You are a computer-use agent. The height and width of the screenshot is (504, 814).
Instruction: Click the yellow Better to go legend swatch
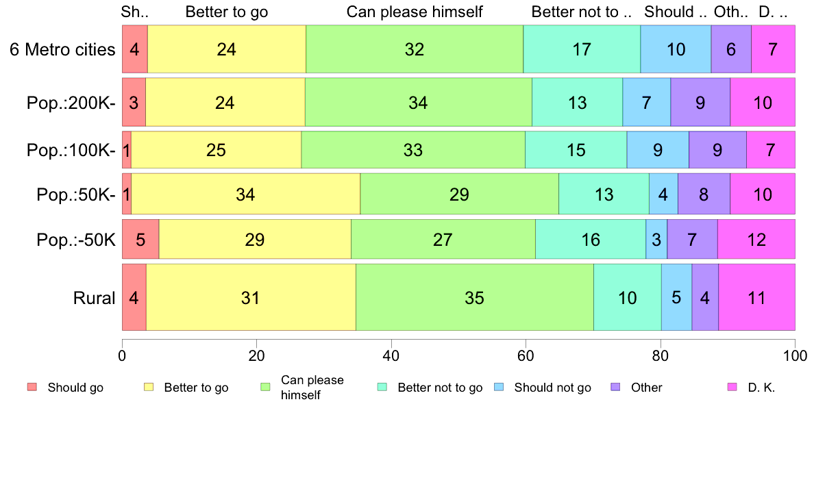149,387
